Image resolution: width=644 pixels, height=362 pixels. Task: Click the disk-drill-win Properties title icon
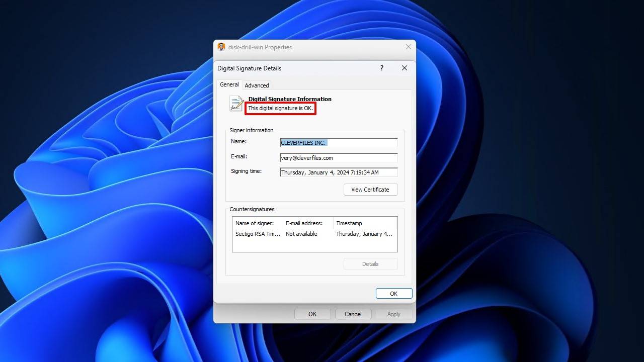(221, 47)
